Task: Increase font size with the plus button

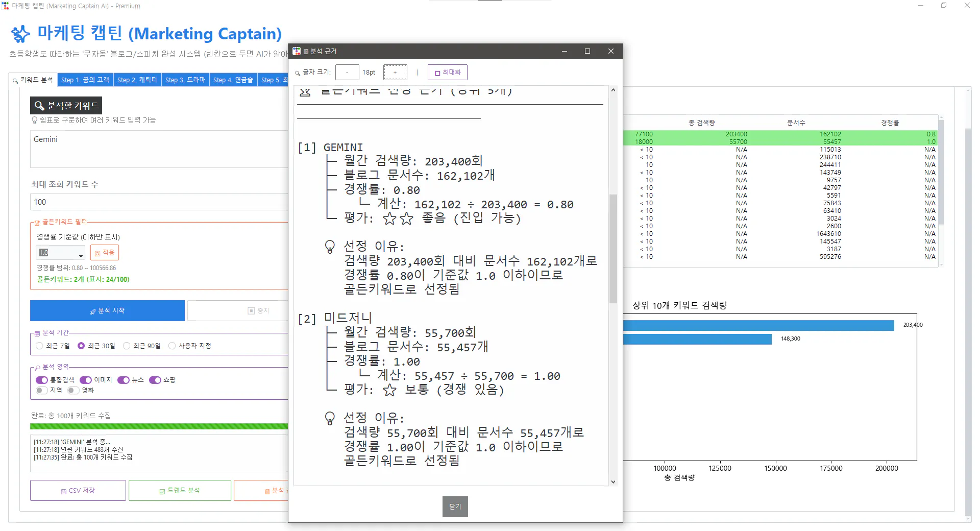Action: 395,73
